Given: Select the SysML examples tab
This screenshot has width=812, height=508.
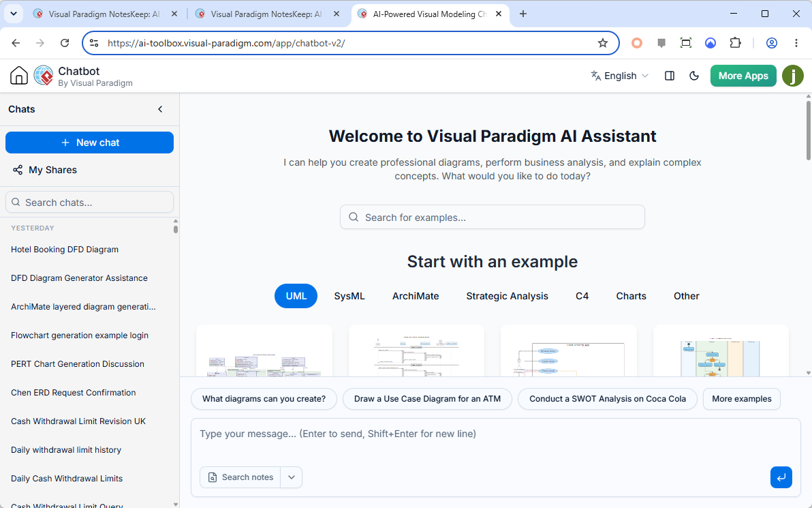Looking at the screenshot, I should click(x=349, y=296).
